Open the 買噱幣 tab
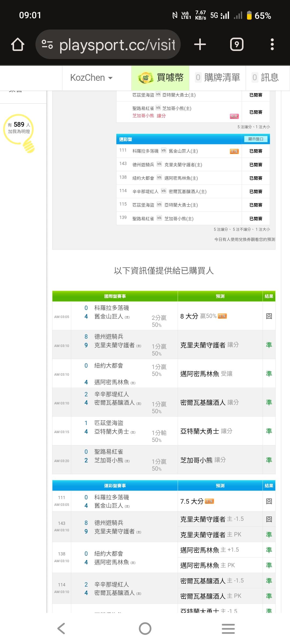Image resolution: width=290 pixels, height=644 pixels. (x=161, y=78)
